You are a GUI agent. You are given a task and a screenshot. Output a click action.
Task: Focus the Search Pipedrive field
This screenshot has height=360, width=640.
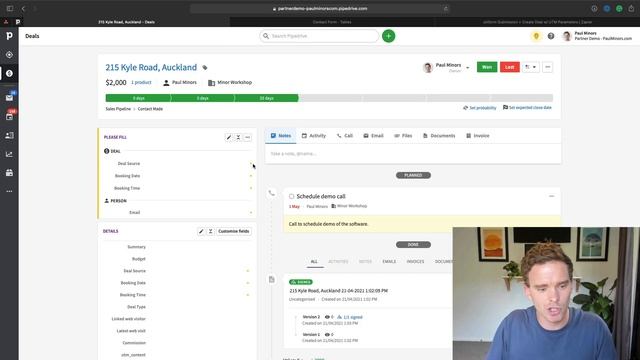click(319, 36)
